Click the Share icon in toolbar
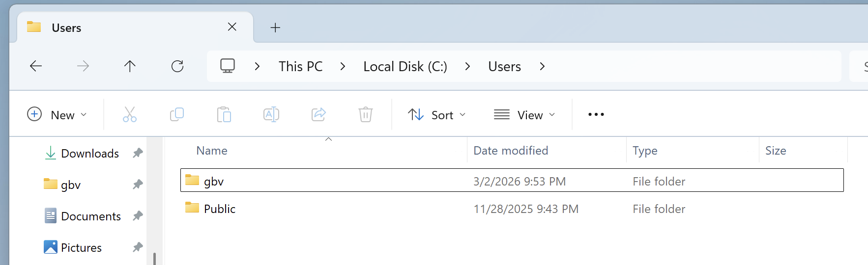Image resolution: width=868 pixels, height=265 pixels. pos(318,115)
